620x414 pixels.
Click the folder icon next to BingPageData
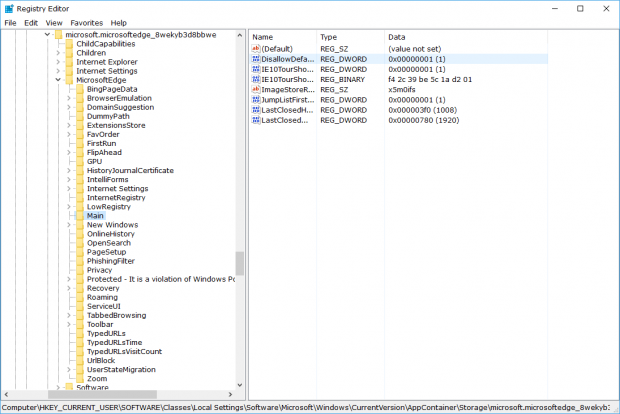79,89
